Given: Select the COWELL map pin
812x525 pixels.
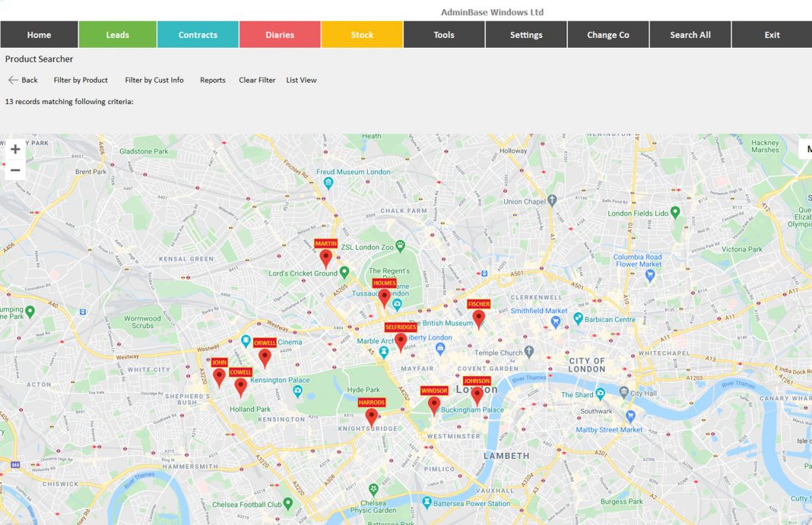Looking at the screenshot, I should point(240,387).
